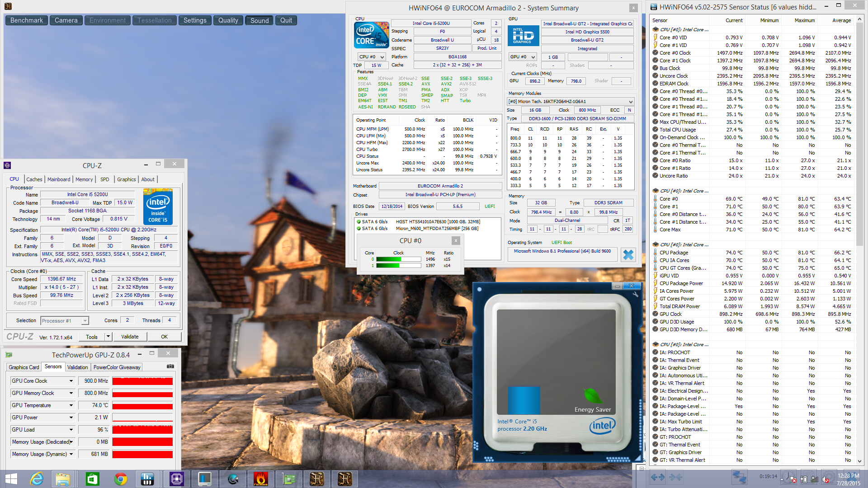Switch to the SPD tab in CPU-Z

[104, 179]
